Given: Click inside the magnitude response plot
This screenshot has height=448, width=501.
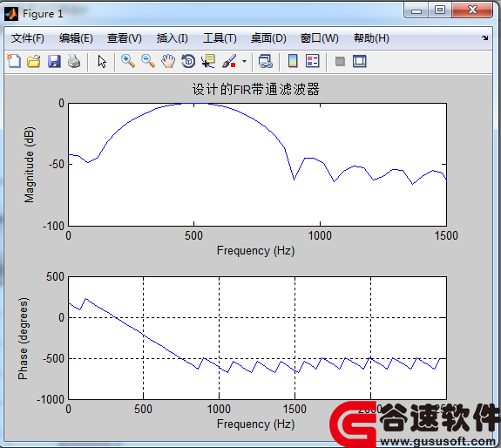Looking at the screenshot, I should [257, 165].
